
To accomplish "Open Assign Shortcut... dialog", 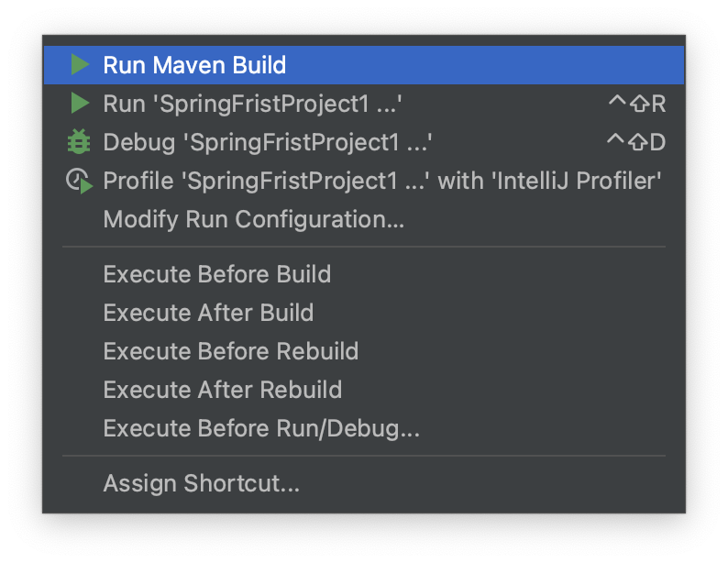I will coord(363,483).
